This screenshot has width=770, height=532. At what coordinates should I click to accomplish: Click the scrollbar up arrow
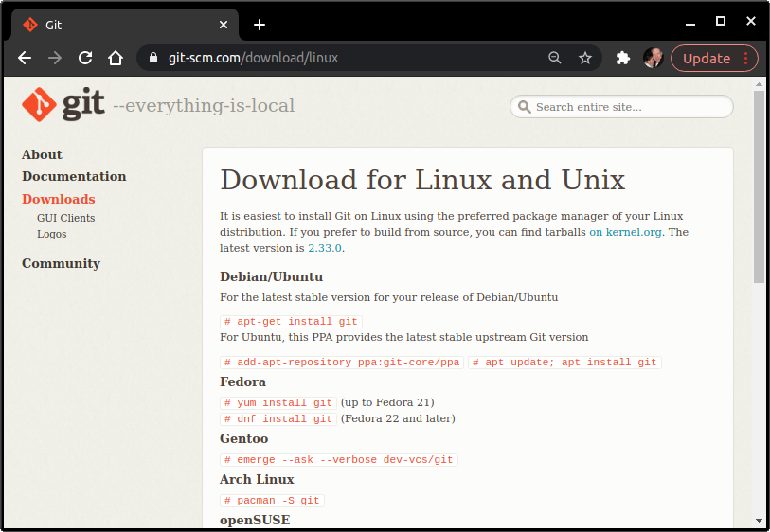click(760, 84)
